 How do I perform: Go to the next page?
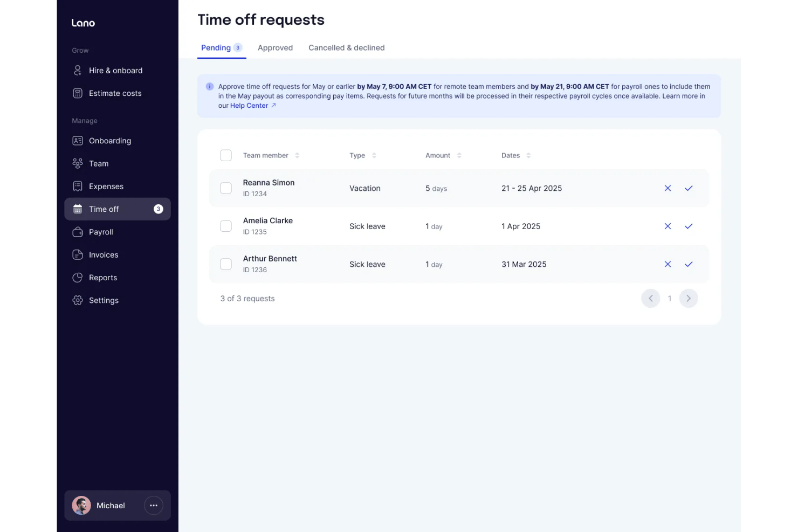tap(689, 299)
